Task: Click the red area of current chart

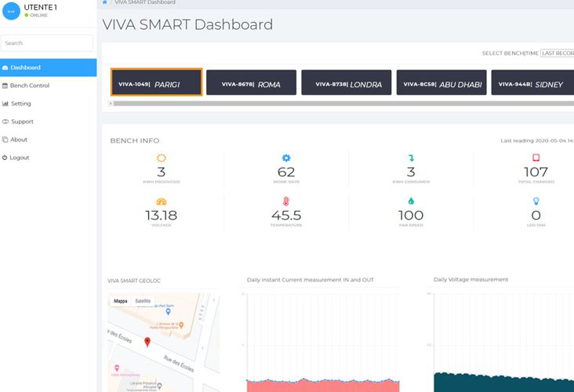Action: [323, 387]
